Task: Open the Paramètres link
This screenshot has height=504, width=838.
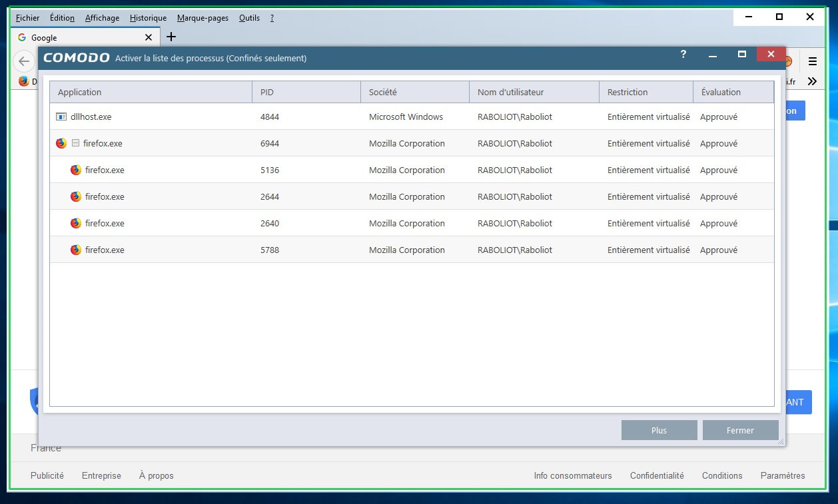Action: coord(783,475)
